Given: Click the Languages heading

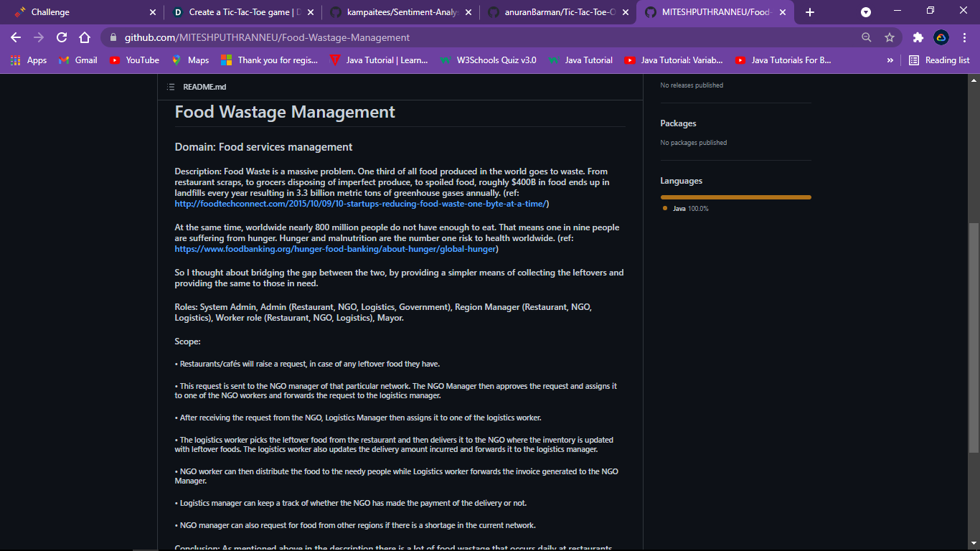Looking at the screenshot, I should 682,181.
